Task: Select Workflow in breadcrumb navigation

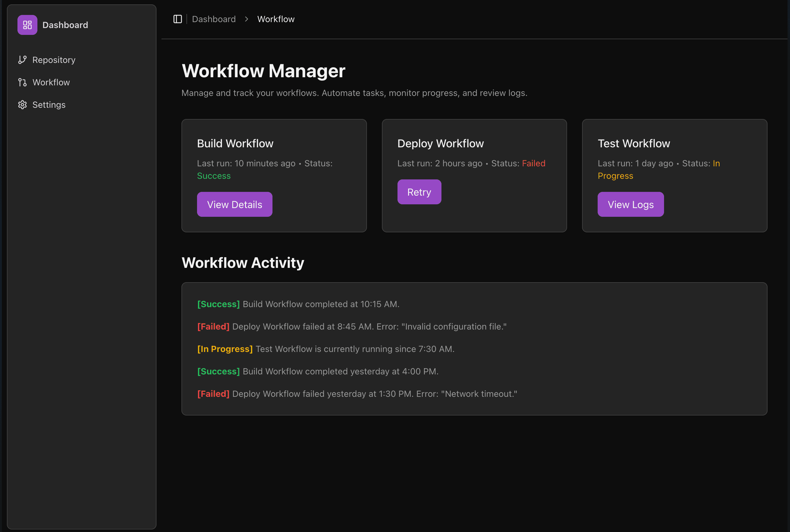Action: pos(275,18)
